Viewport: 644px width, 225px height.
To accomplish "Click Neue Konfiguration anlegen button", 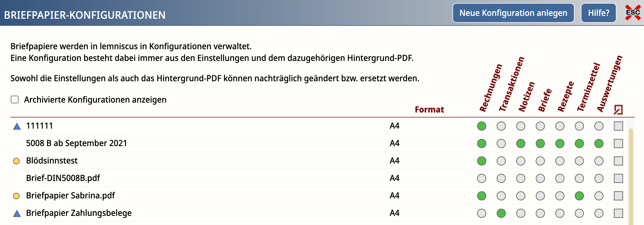I will point(513,13).
